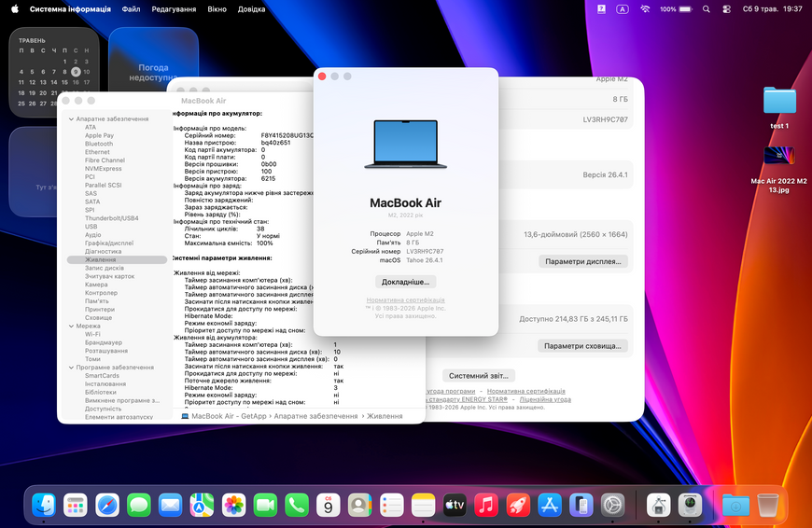Open the Файл menu

point(131,8)
